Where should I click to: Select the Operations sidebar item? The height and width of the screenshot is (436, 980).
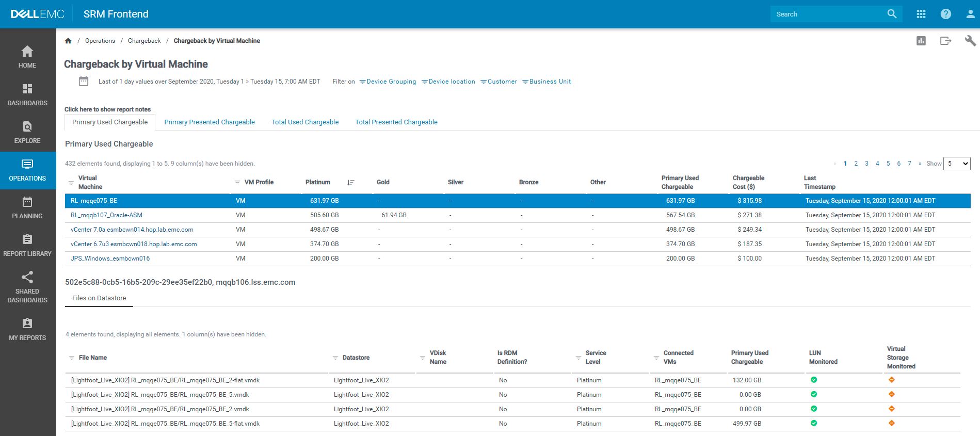click(x=27, y=170)
